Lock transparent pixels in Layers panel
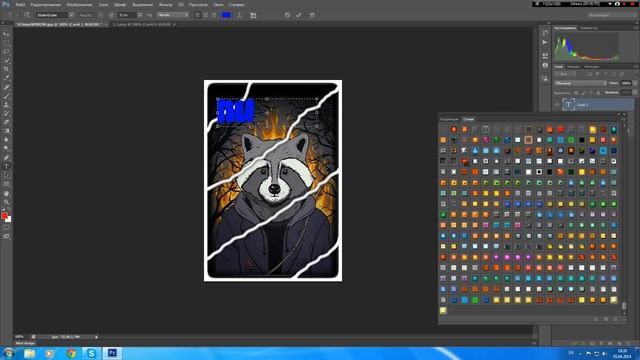 coord(576,93)
